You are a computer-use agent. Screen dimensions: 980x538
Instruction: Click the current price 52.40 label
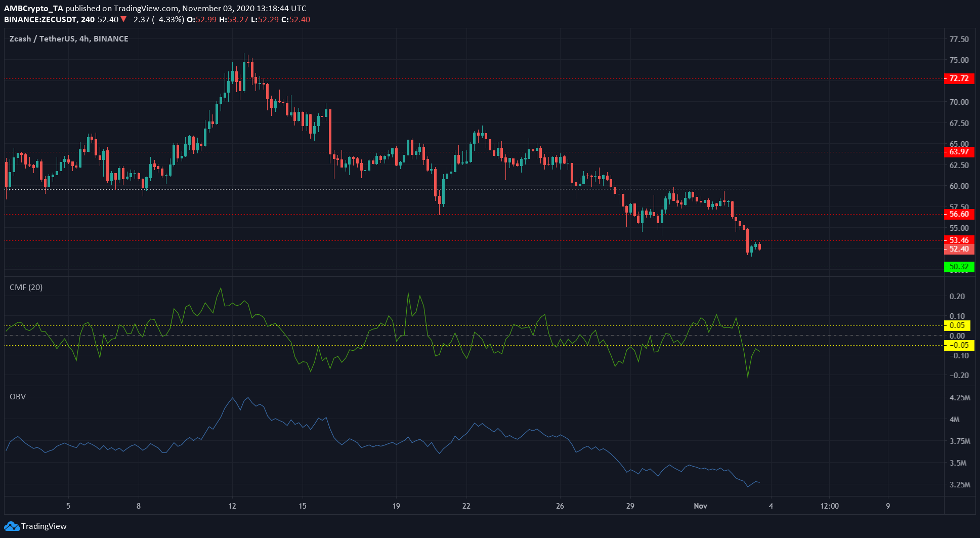click(959, 249)
